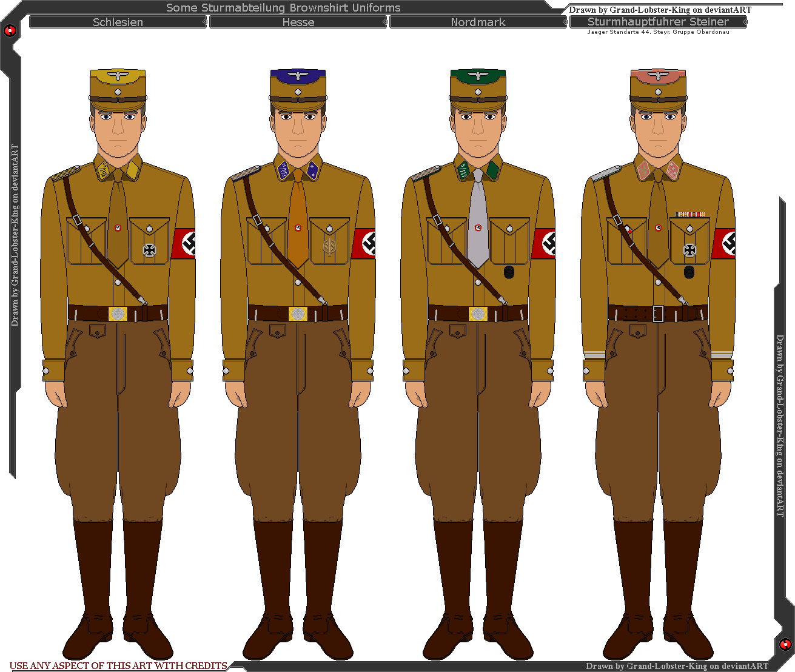
Task: Click 'USE ANY ASPECT OF THIS ART WITH CREDITS' text
Action: point(118,665)
